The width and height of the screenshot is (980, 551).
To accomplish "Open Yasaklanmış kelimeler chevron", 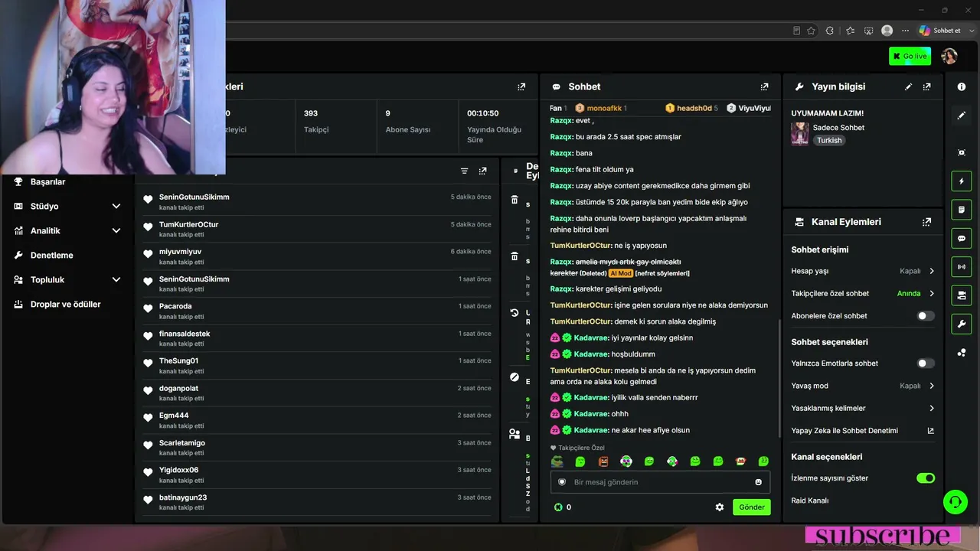I will (x=932, y=409).
